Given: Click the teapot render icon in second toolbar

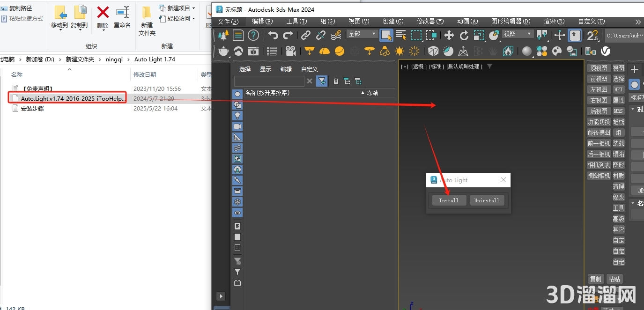Looking at the screenshot, I should (223, 51).
